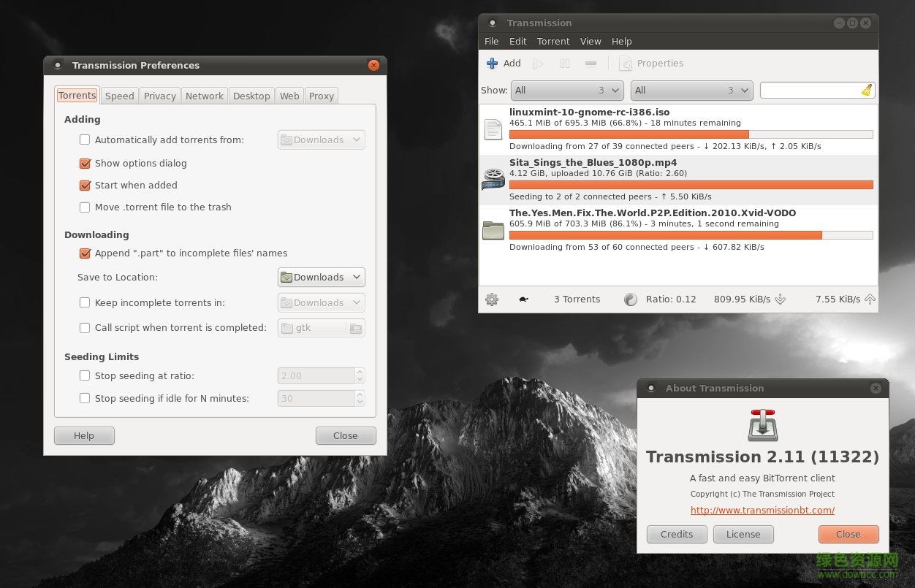
Task: Open torrent Properties from the toolbar
Action: pyautogui.click(x=651, y=64)
